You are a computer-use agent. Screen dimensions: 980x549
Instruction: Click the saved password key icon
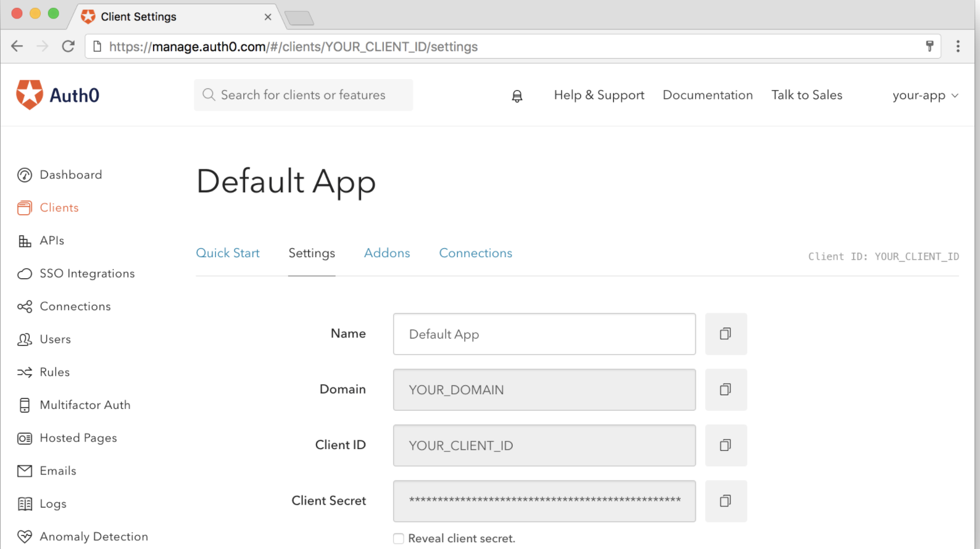click(929, 46)
